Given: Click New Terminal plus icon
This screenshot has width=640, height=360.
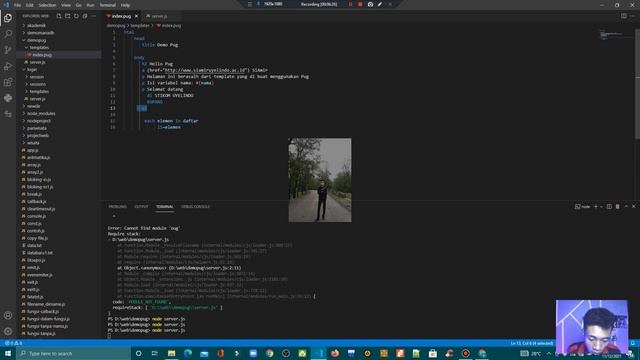Looking at the screenshot, I should [596, 207].
